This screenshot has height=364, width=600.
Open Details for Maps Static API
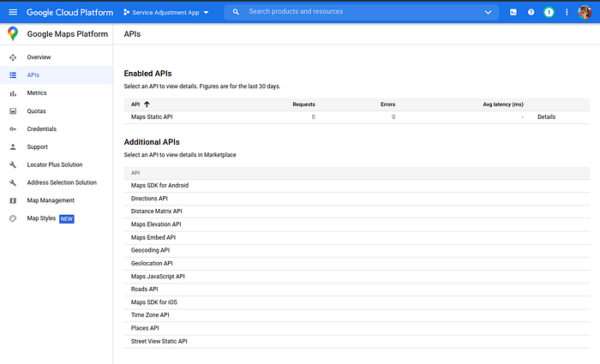(547, 117)
